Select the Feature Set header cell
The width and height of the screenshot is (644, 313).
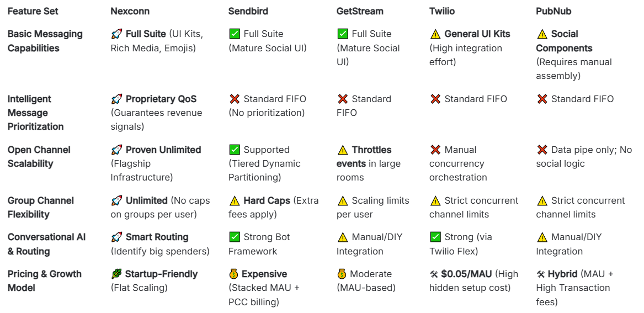point(33,11)
